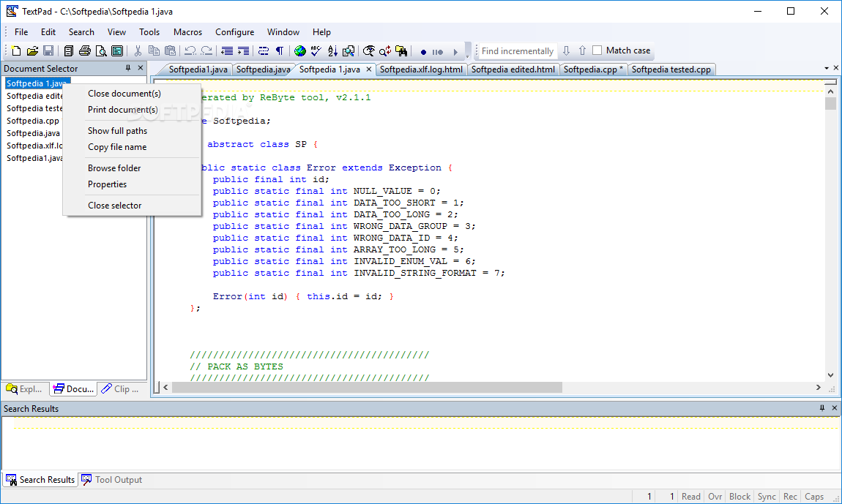Switch to the Softpedia tested.cpp tab

tap(671, 69)
